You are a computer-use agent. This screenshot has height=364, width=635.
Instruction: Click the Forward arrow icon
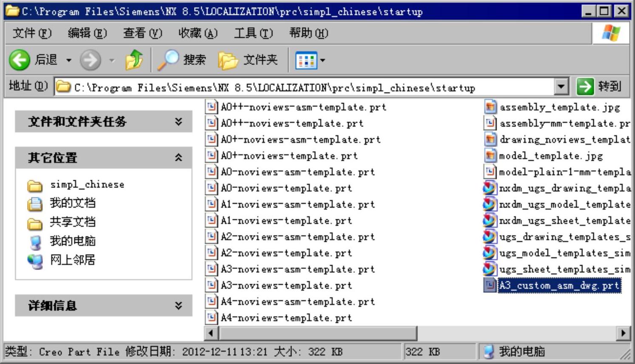(90, 60)
